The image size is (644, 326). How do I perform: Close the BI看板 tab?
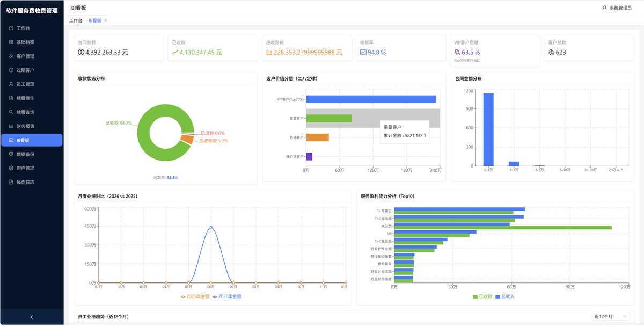[x=106, y=20]
